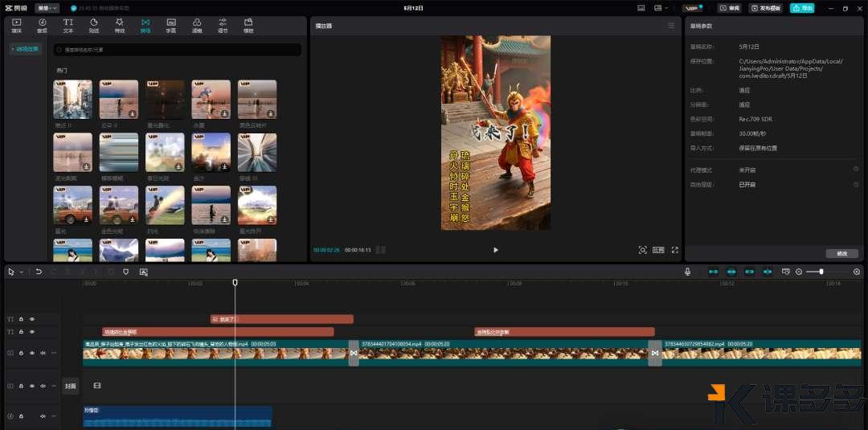Image resolution: width=868 pixels, height=430 pixels.
Task: Open the sticker tab with moon-shaped icon
Action: click(94, 26)
